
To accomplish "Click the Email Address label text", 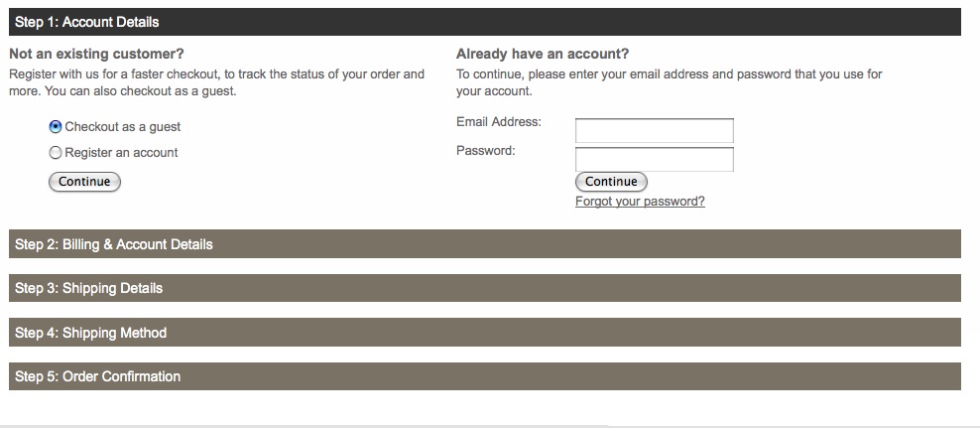I will point(499,122).
